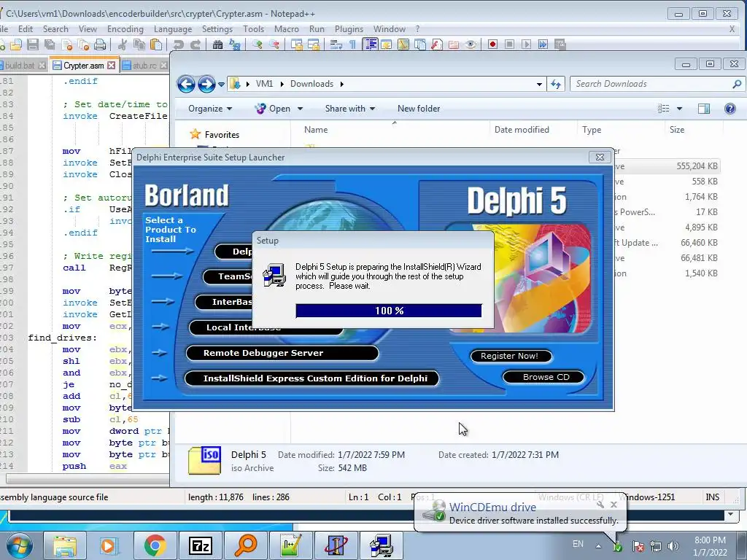747x560 pixels.
Task: Start macro recording with the red record icon
Action: [x=492, y=44]
